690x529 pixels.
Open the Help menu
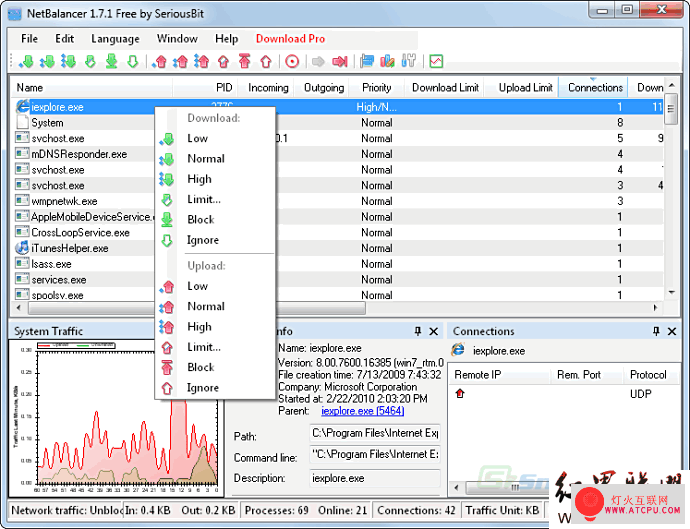(227, 39)
